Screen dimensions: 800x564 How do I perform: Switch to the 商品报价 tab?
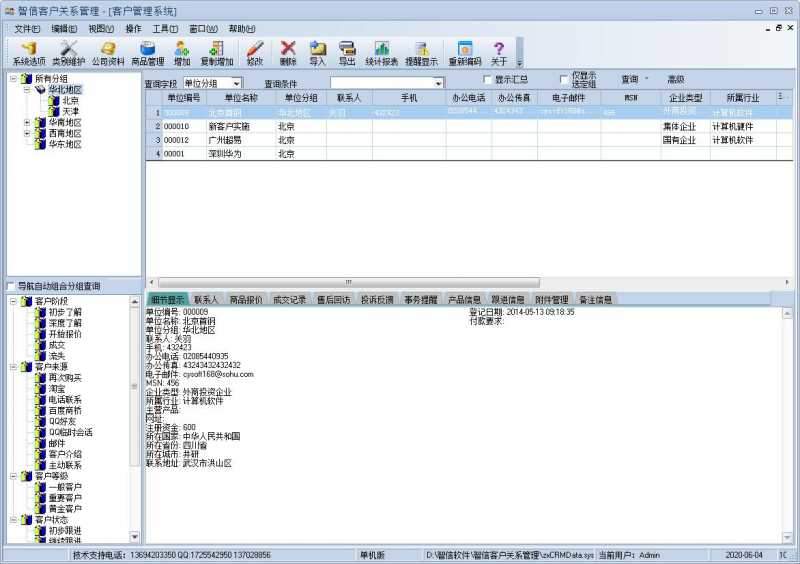coord(246,299)
